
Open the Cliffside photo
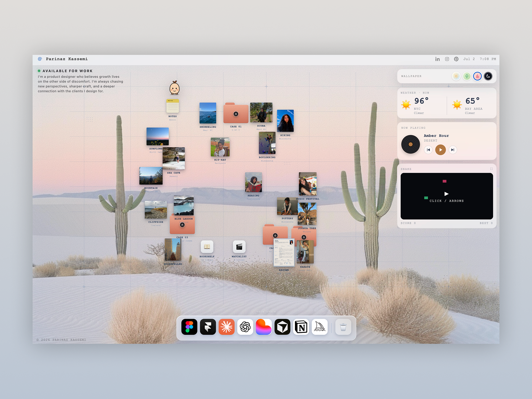point(156,210)
